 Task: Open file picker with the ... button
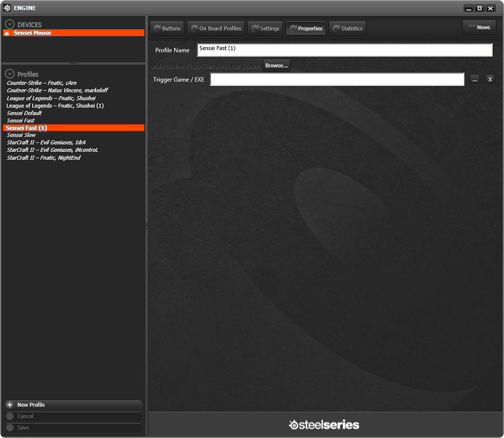click(x=475, y=79)
